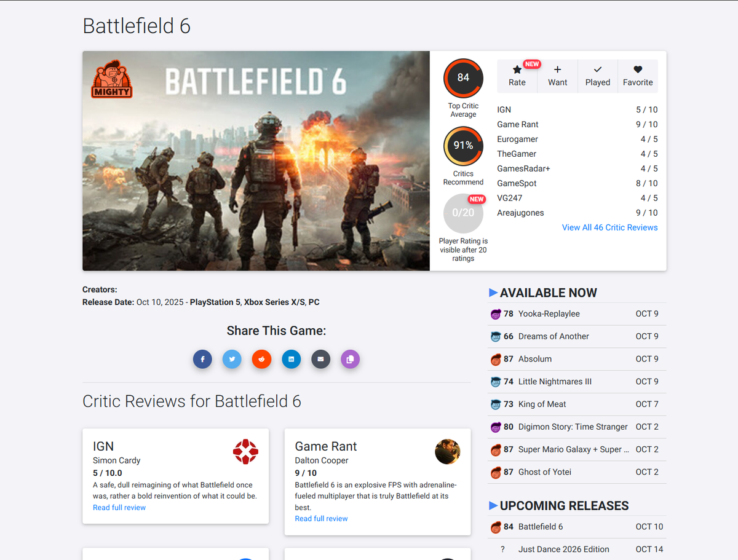Click reviewer name Simon Cardy

coord(117,460)
